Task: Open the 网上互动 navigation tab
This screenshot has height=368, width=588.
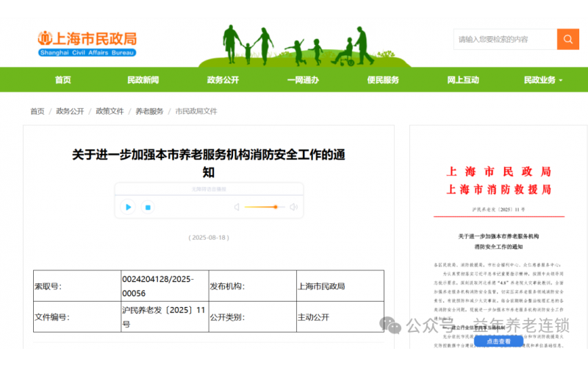Action: click(x=463, y=79)
